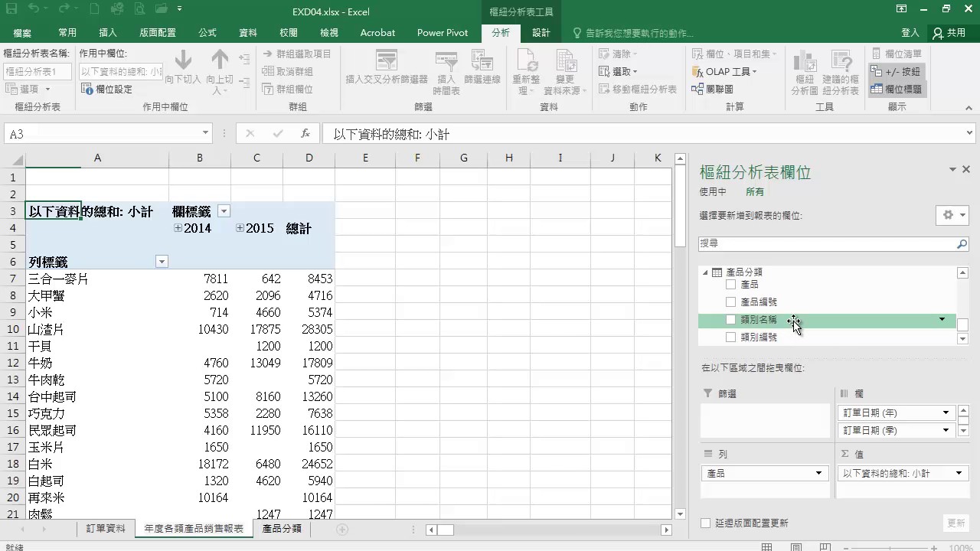
Task: Select cell containing 山渣片
Action: [x=97, y=329]
